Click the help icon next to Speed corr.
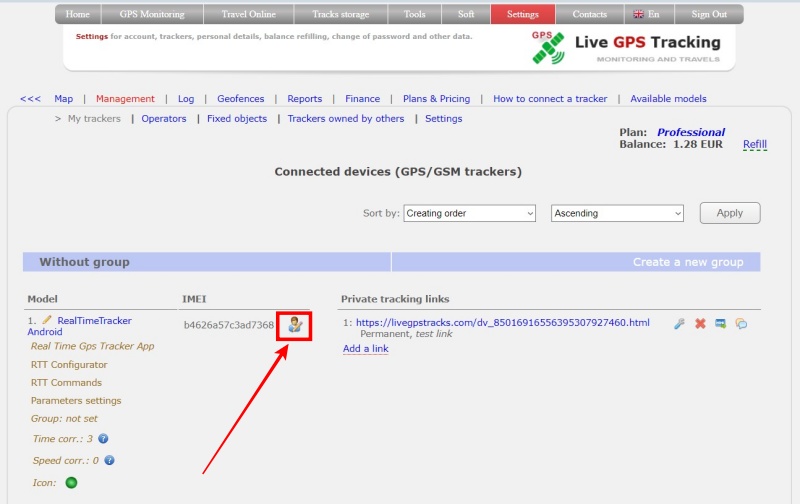The image size is (800, 504). point(109,460)
